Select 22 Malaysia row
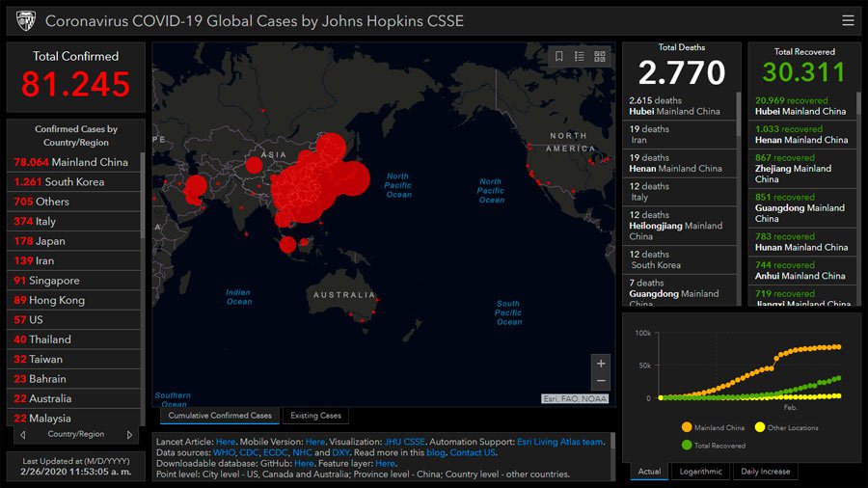This screenshot has width=868, height=488. (x=73, y=419)
